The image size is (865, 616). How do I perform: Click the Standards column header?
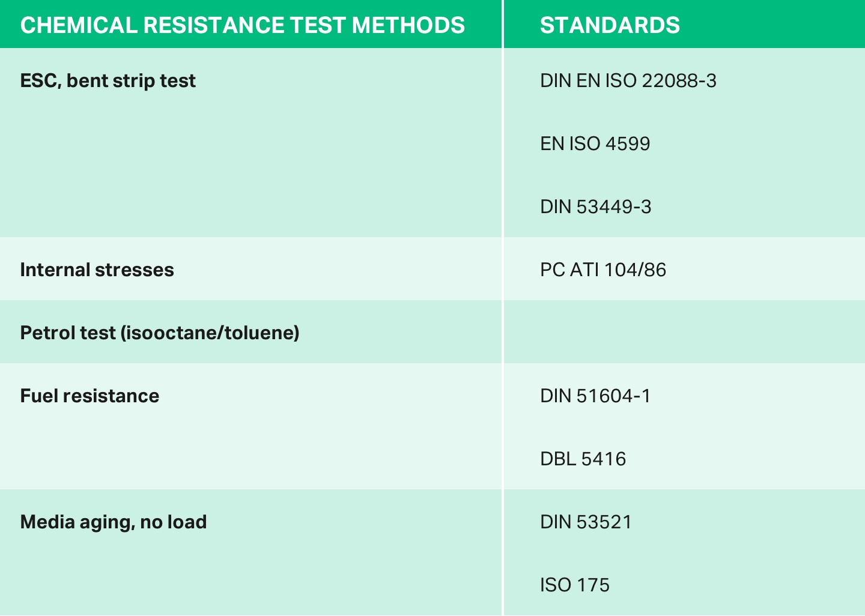tap(610, 25)
